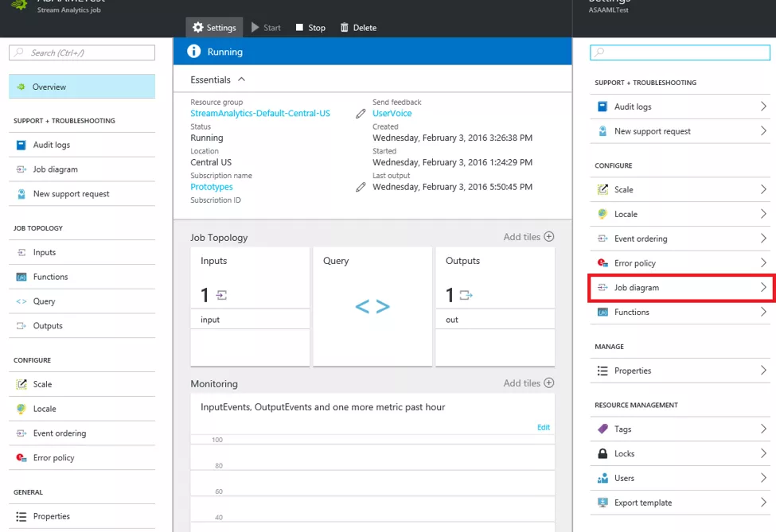The image size is (776, 532).
Task: Expand the Locale chevron in Settings blade
Action: coord(763,214)
